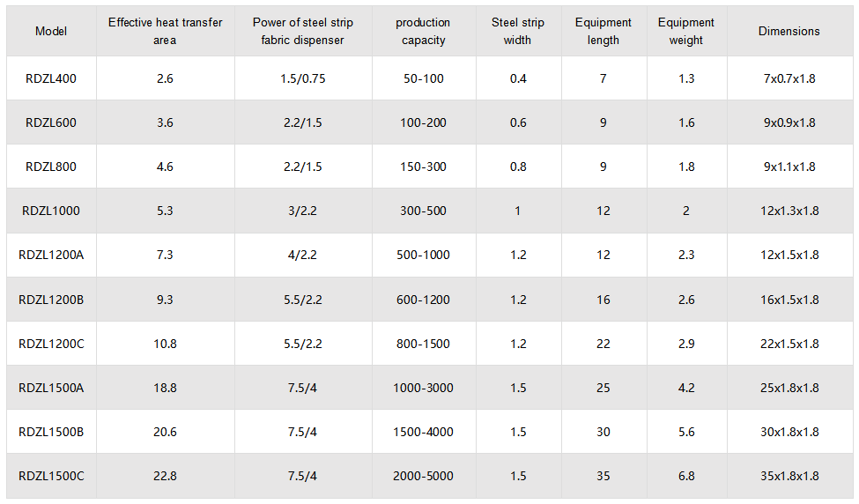Viewport: 859px width, 504px height.
Task: Click the 7x0.7x1.8 dimensions cell
Action: tap(789, 78)
